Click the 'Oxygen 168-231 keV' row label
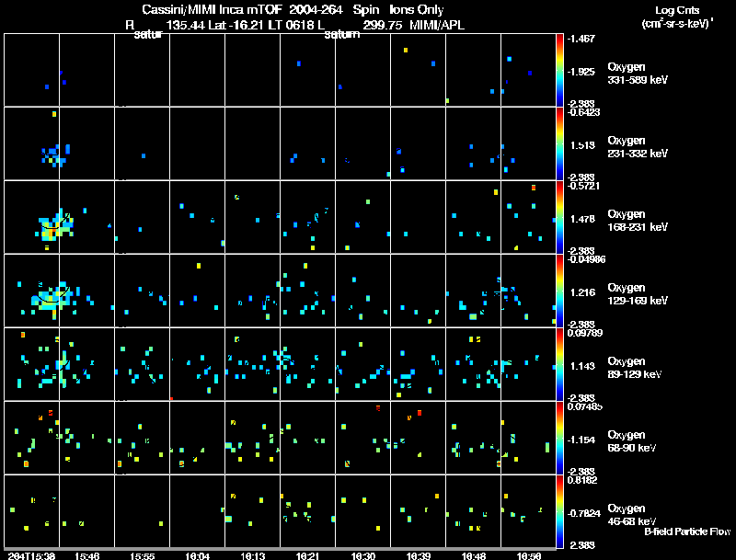This screenshot has width=736, height=560. tap(638, 221)
